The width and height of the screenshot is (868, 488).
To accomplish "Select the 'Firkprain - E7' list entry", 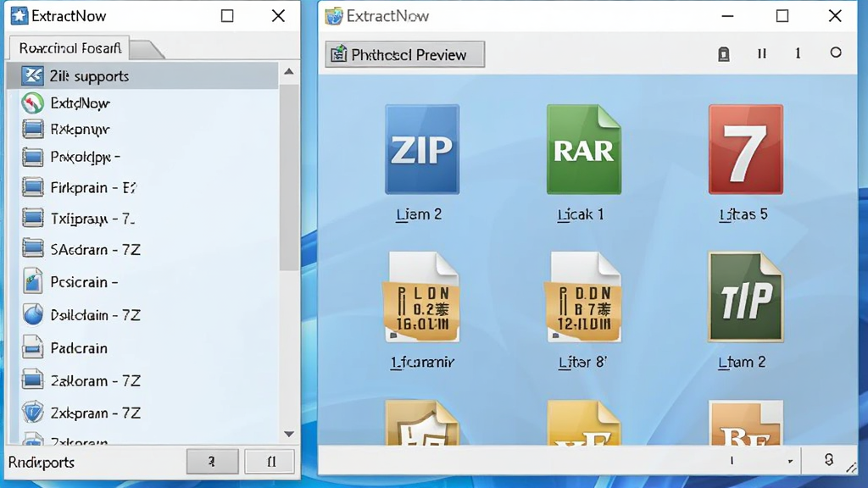I will coord(142,187).
